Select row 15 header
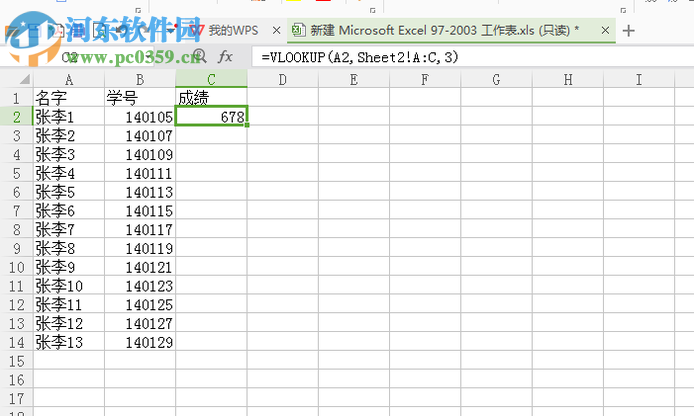The image size is (694, 416). (x=16, y=361)
